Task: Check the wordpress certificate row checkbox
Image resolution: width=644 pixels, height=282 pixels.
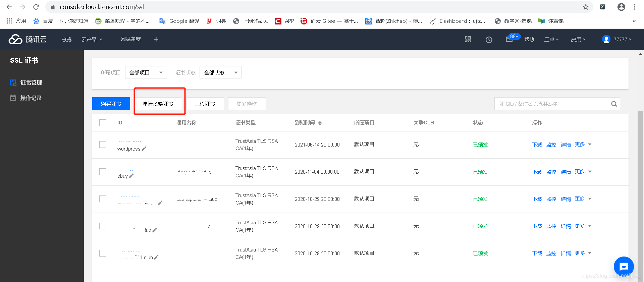Action: tap(103, 145)
